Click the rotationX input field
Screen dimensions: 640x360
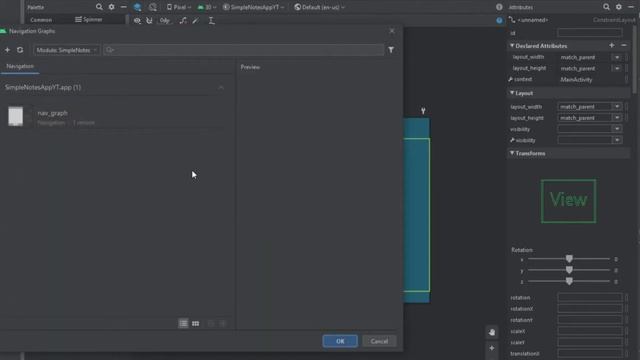pyautogui.click(x=590, y=309)
